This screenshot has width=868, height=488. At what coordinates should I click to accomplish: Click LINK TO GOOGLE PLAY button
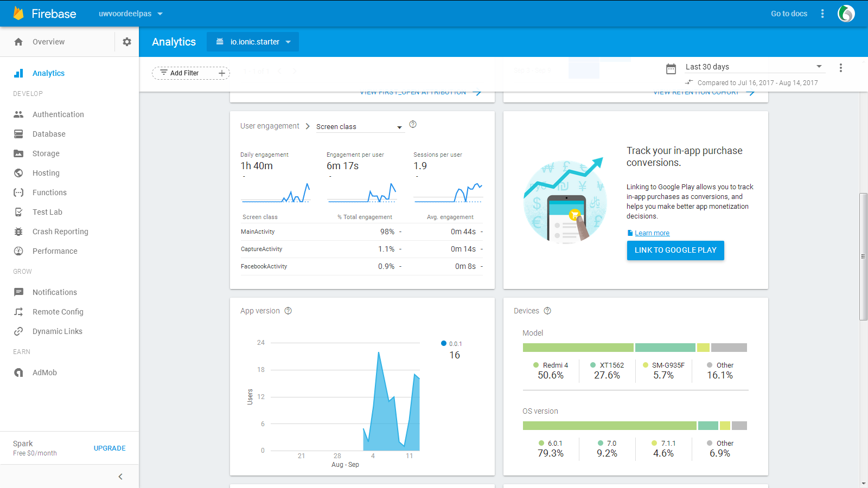click(x=675, y=250)
